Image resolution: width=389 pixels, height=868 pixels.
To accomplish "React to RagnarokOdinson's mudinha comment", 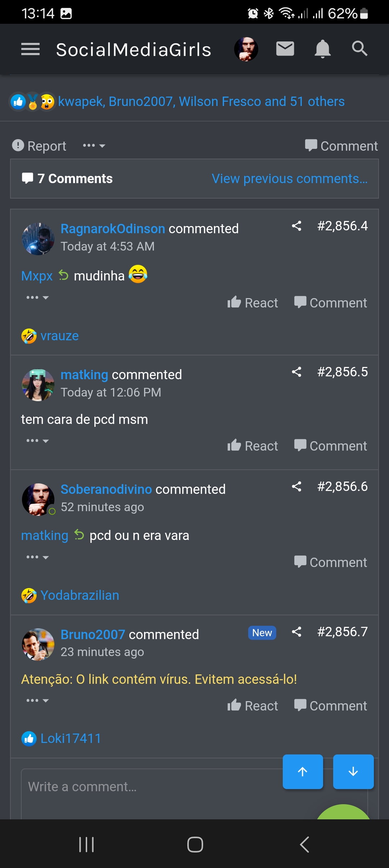I will 252,303.
